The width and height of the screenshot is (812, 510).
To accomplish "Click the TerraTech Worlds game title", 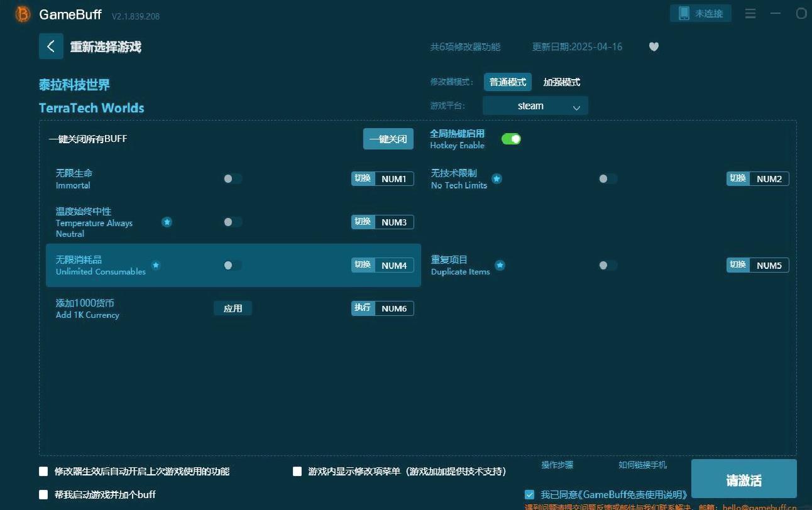I will pos(92,108).
